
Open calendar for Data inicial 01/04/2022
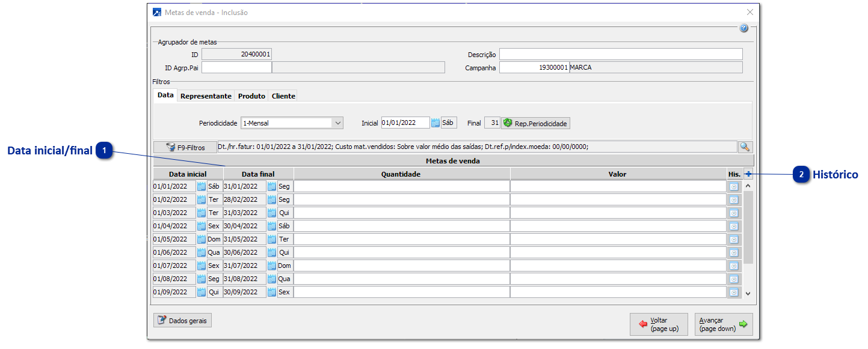(x=202, y=226)
